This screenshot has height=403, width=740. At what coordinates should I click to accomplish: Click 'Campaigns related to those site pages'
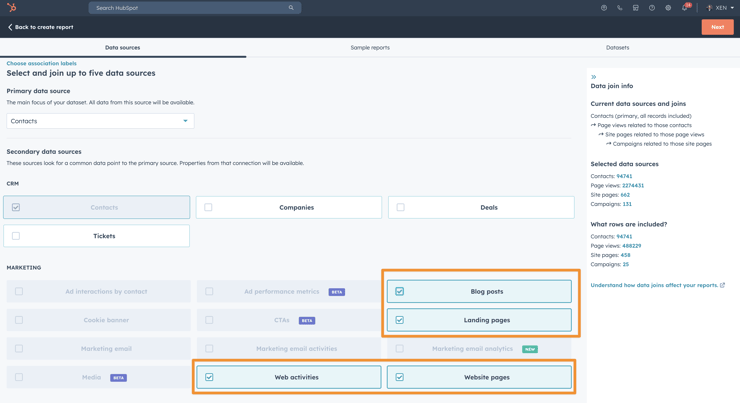coord(662,144)
